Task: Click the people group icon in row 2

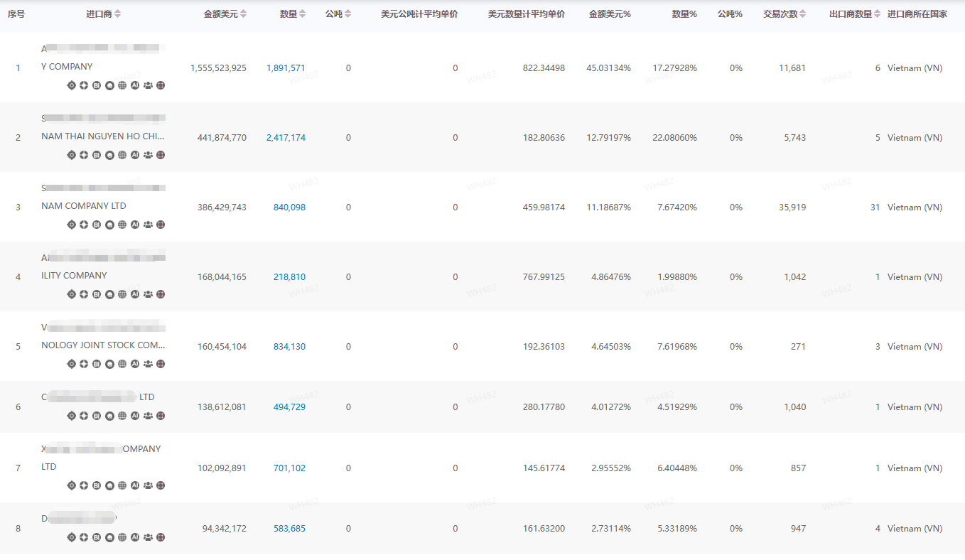Action: pyautogui.click(x=148, y=155)
